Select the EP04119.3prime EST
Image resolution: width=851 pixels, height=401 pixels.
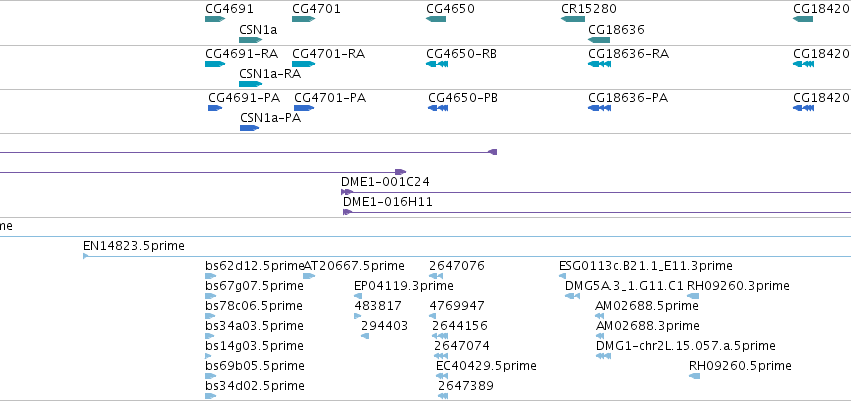click(x=358, y=296)
